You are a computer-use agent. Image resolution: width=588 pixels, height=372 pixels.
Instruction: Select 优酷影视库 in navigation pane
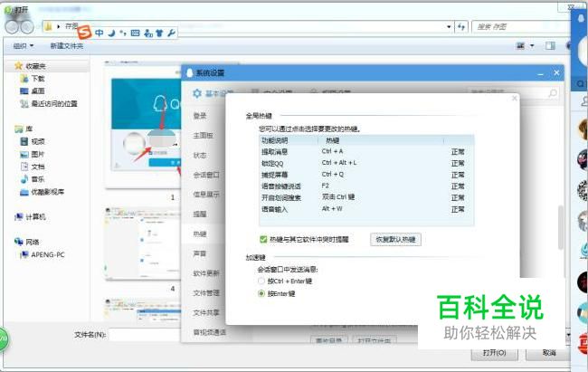(48, 192)
